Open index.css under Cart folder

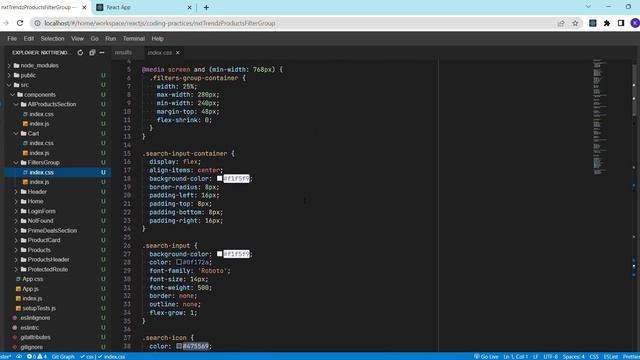[41, 143]
